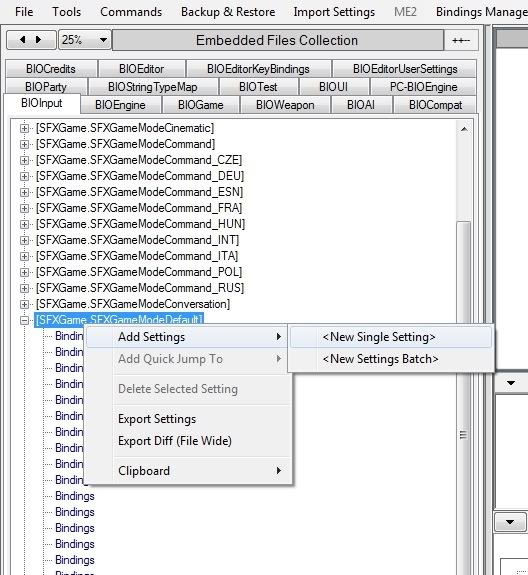Image resolution: width=528 pixels, height=575 pixels.
Task: Switch to the BIOEngine tab
Action: 120,105
